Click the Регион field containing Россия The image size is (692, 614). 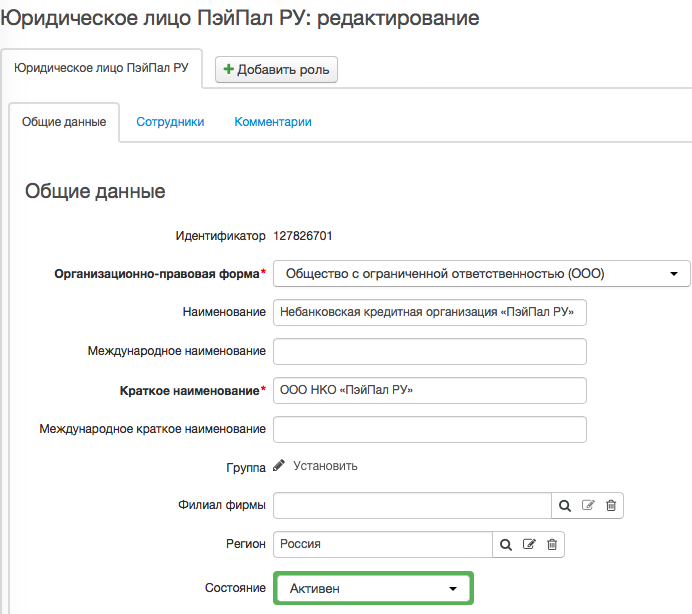383,544
